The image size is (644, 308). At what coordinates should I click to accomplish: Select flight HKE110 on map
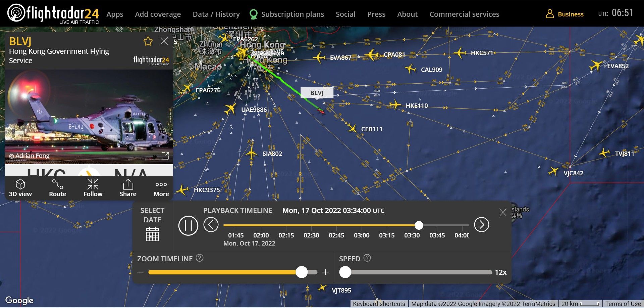point(395,105)
